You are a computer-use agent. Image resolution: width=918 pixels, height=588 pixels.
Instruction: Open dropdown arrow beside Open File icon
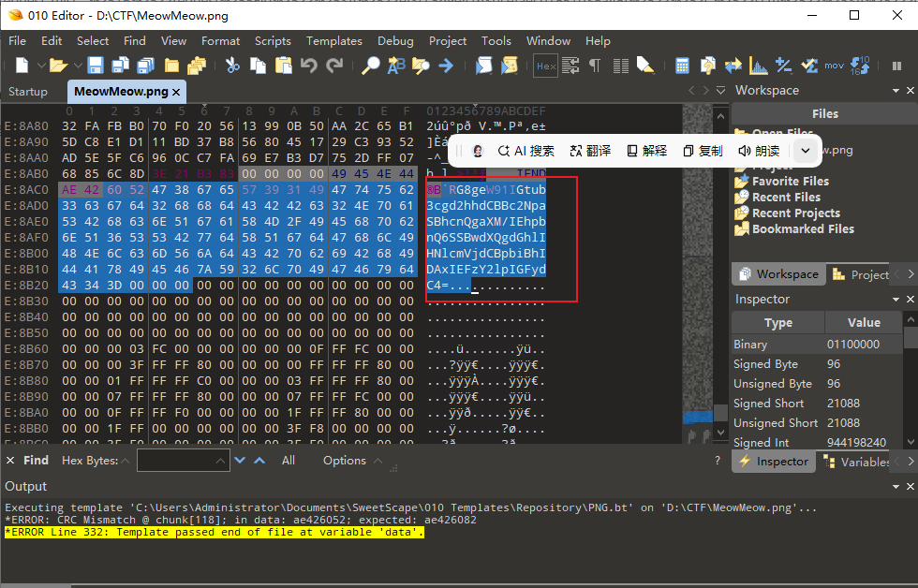(78, 66)
